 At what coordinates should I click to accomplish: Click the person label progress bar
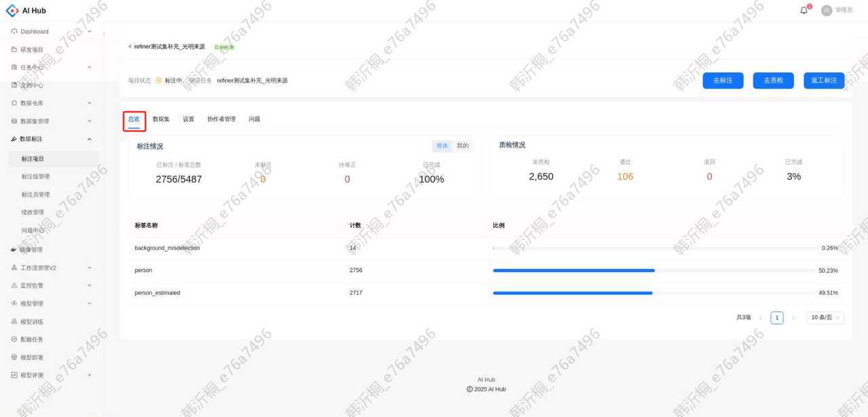[x=573, y=270]
